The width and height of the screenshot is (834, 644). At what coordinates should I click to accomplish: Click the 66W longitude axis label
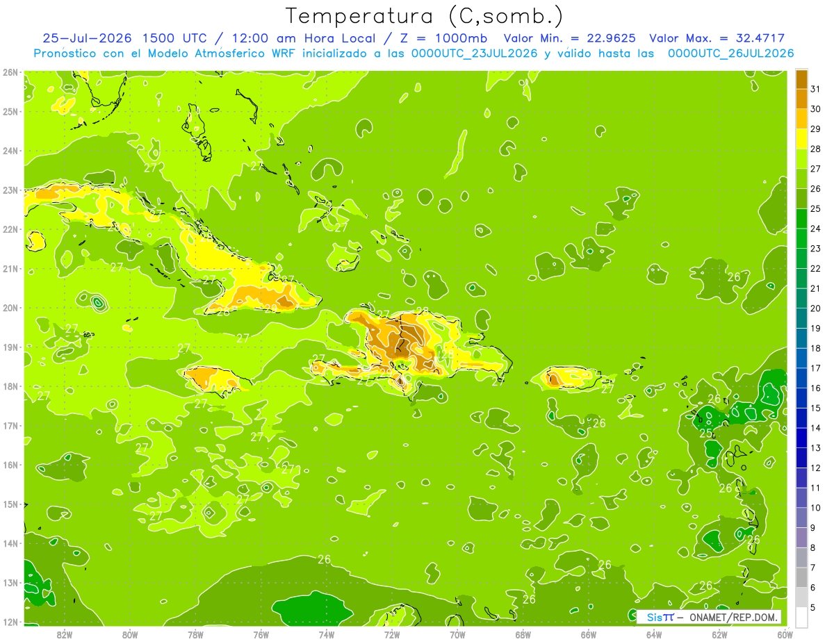[589, 634]
